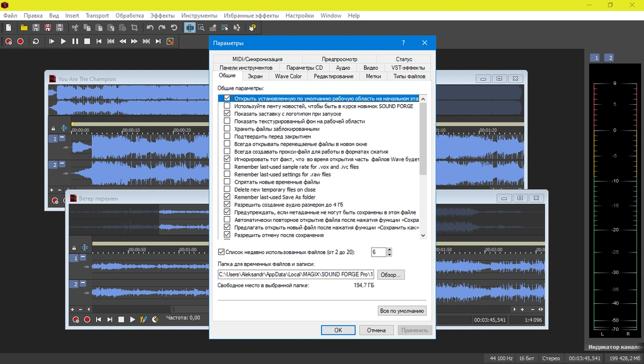Collapse channel 2 in the Ветер перемен window

pyautogui.click(x=83, y=284)
